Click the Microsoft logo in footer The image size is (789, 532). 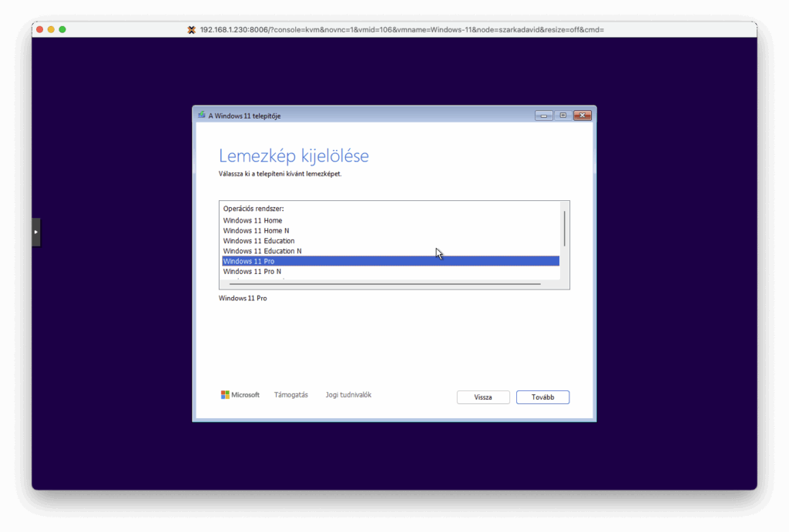[x=240, y=395]
